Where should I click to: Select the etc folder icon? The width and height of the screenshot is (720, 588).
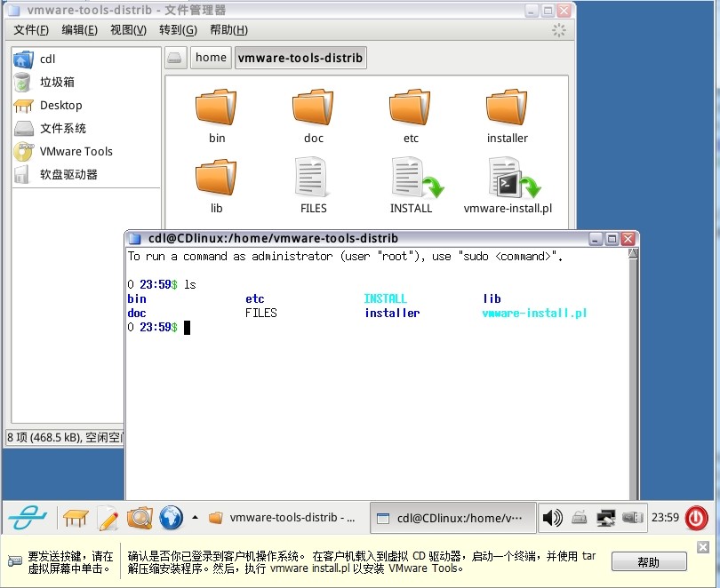[410, 107]
